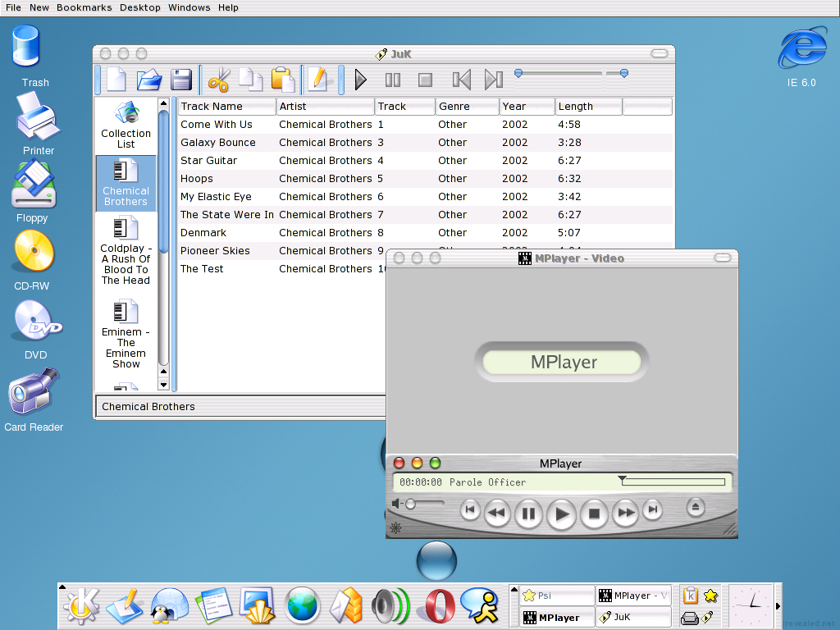
Task: Copy using the two-pages icon in JuK
Action: pos(251,80)
